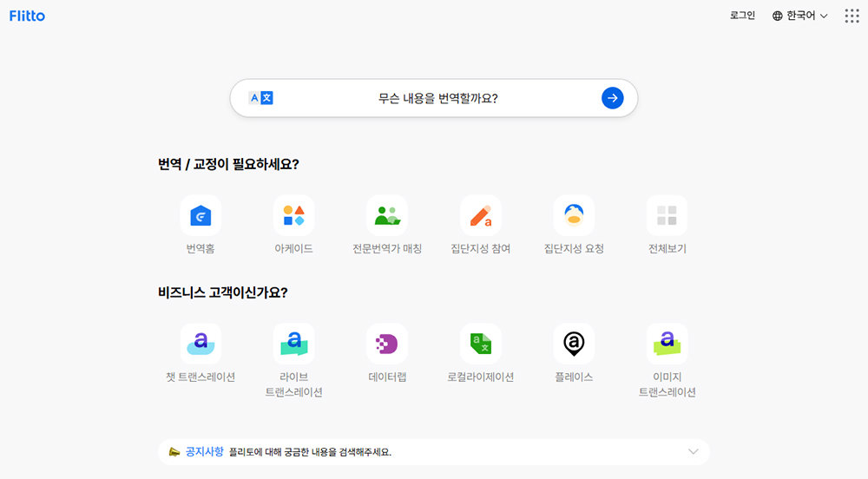Viewport: 868px width, 479px height.
Task: Open the 라이브 트랜스레이션 icon
Action: (293, 344)
